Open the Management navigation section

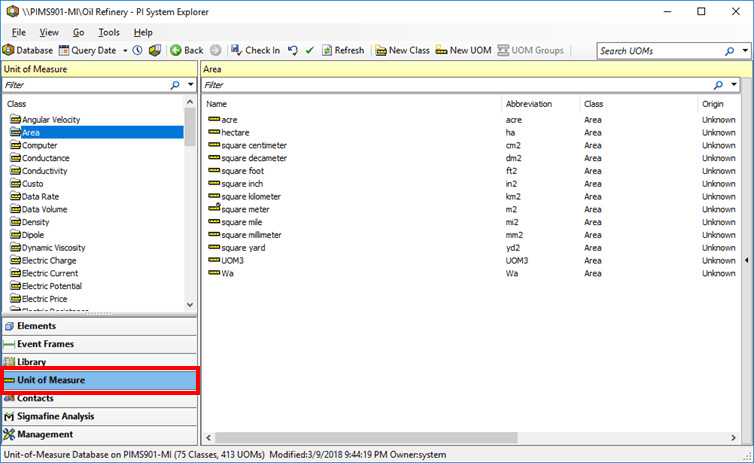coord(100,435)
